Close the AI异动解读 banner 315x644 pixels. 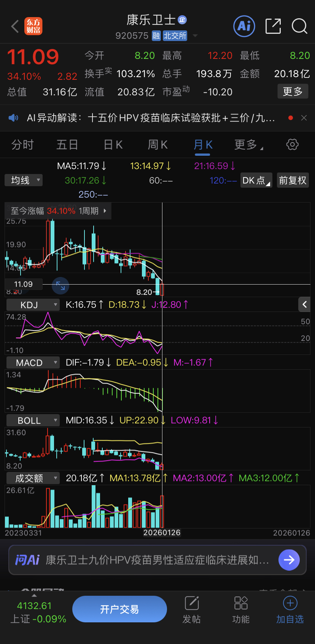click(304, 118)
